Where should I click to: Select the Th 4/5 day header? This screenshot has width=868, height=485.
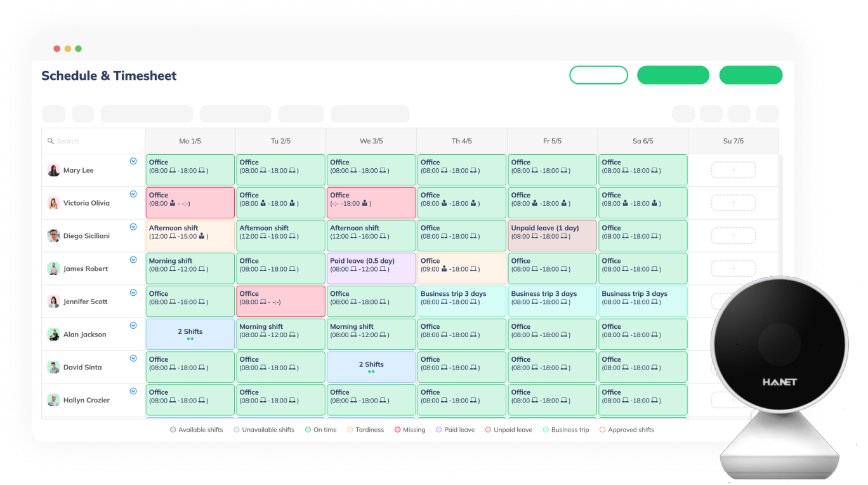click(461, 141)
